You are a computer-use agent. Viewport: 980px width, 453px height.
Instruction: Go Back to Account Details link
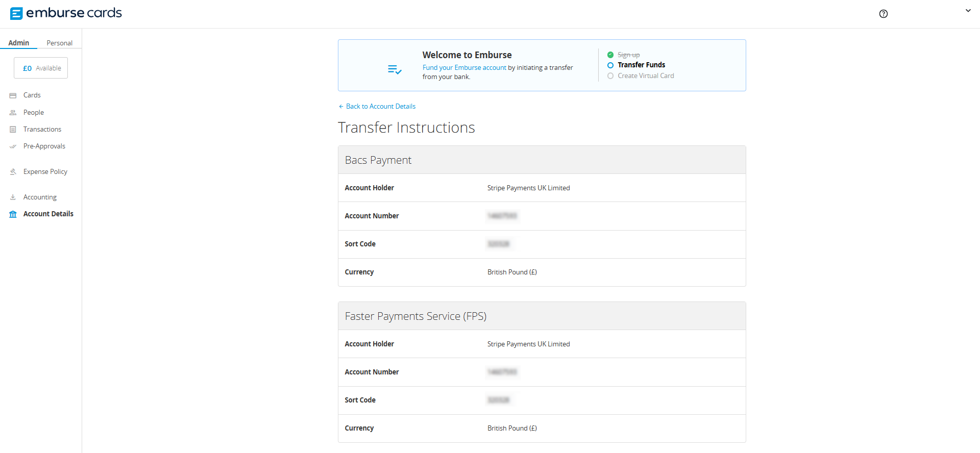point(377,106)
